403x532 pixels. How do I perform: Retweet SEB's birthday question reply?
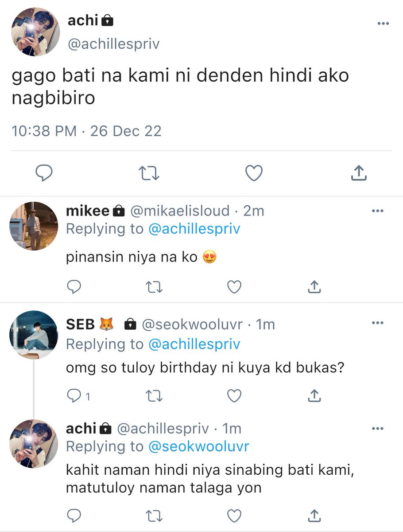click(154, 395)
